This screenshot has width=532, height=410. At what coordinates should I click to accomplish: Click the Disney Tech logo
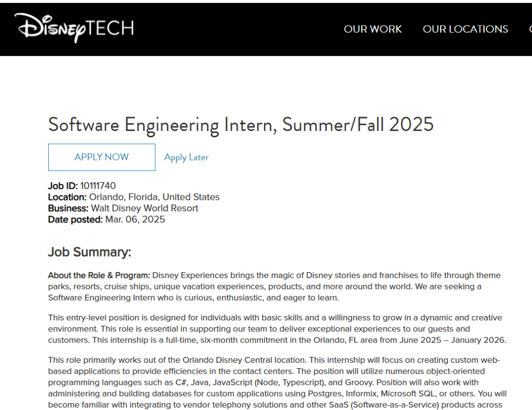point(74,28)
